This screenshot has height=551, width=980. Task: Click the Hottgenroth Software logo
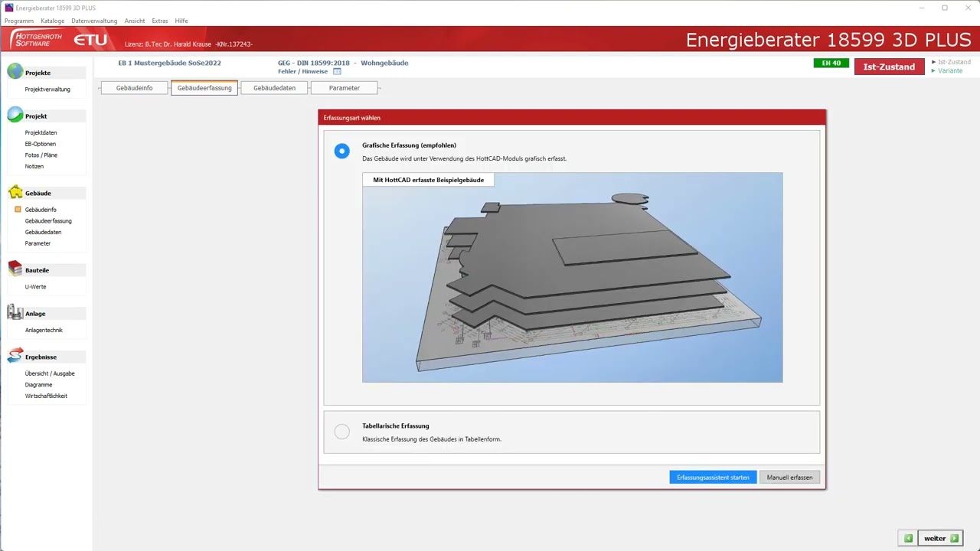coord(37,39)
